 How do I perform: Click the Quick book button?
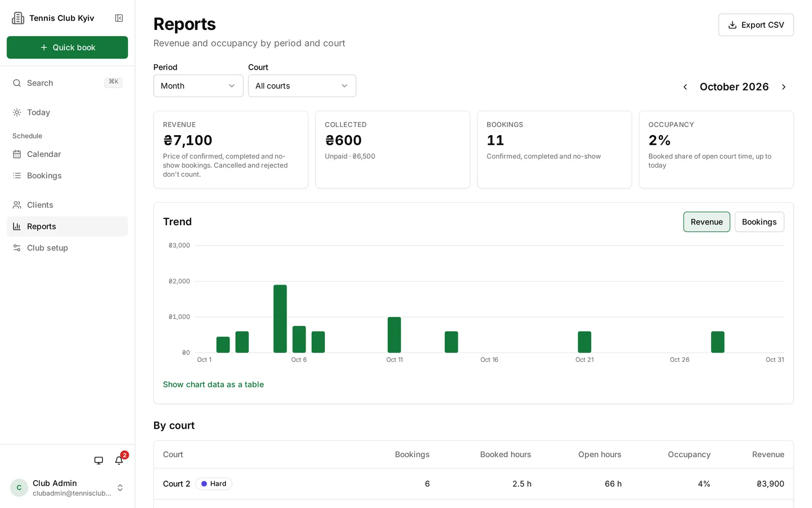point(67,47)
